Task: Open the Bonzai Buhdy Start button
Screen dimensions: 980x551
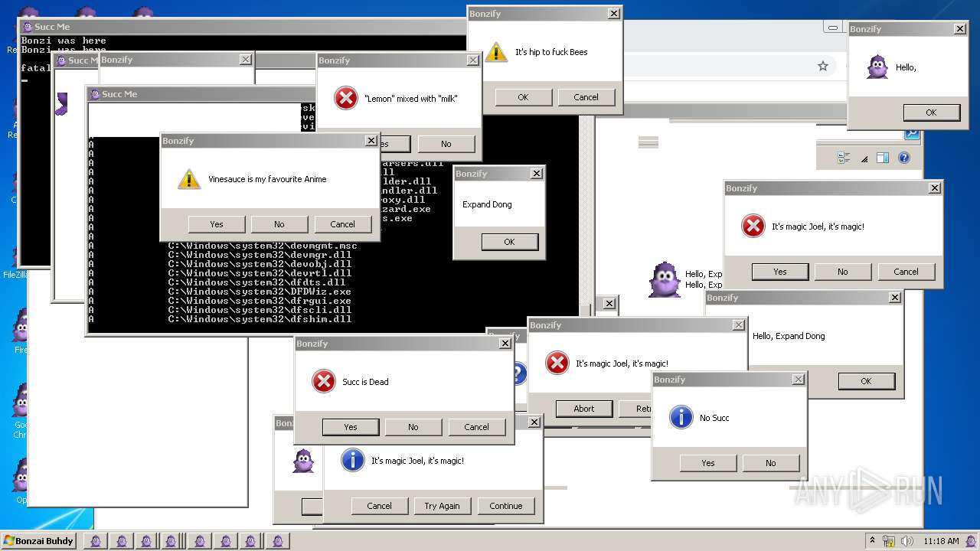Action: point(38,541)
